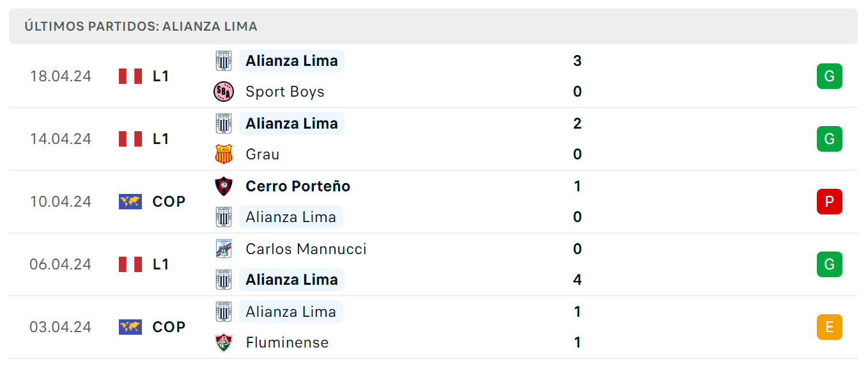Viewport: 868px width, 368px height.
Task: Click the Cerro Porteño crest icon
Action: click(224, 186)
